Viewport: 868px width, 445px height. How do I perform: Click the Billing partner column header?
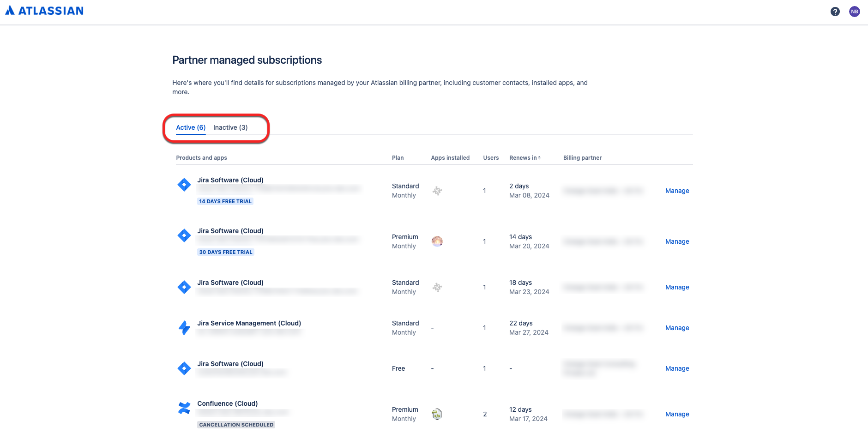tap(582, 158)
